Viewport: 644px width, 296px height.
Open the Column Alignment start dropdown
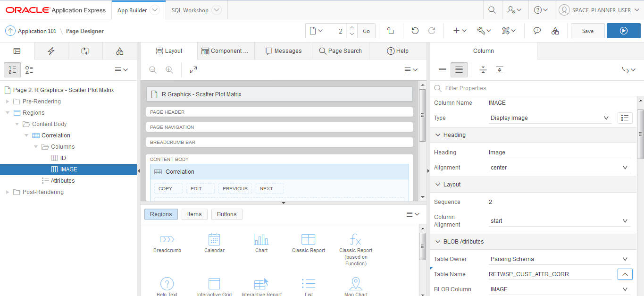pos(560,221)
